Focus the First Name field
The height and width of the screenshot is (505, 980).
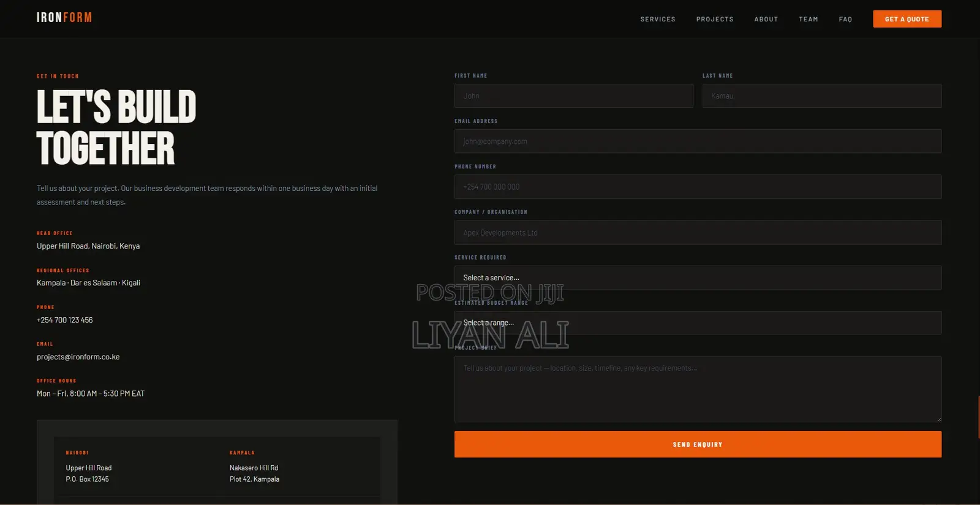tap(574, 96)
